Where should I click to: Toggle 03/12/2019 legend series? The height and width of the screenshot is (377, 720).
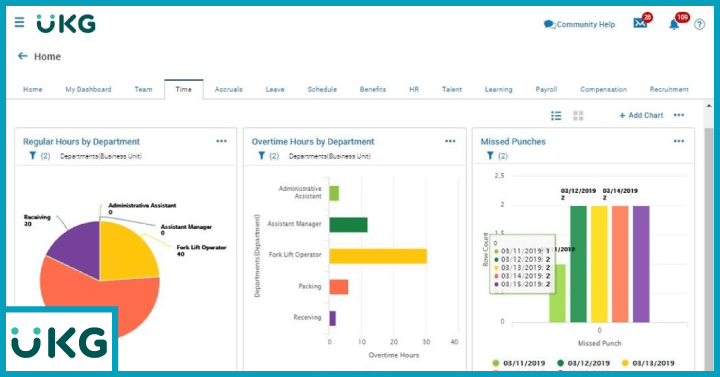coord(583,363)
